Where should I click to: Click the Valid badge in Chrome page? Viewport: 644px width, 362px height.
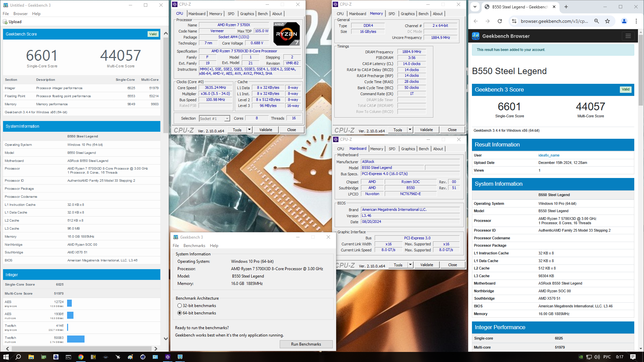point(626,89)
